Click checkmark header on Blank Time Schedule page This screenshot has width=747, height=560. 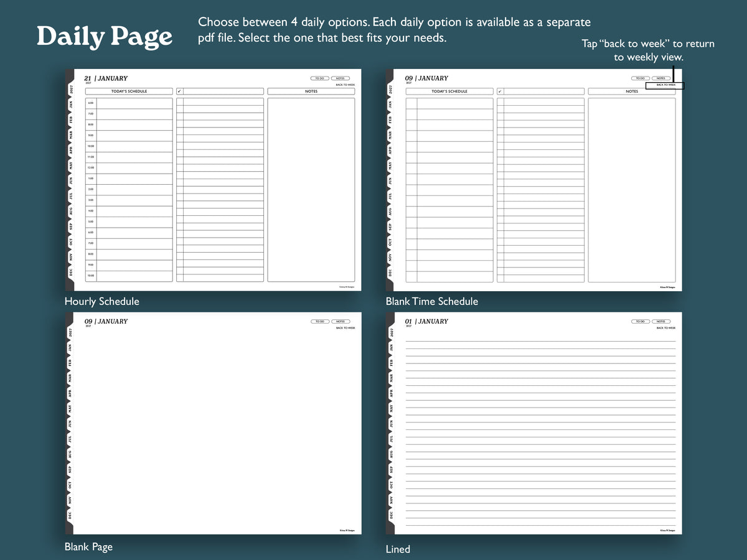point(540,91)
